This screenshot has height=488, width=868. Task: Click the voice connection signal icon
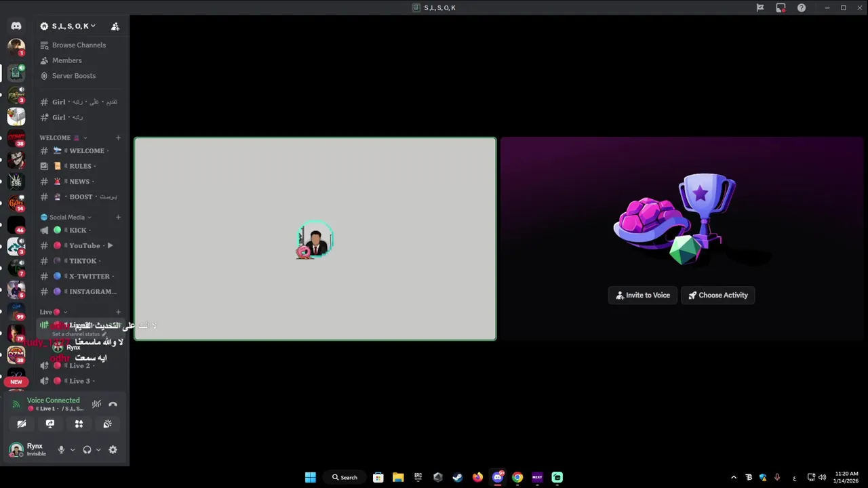click(x=16, y=405)
